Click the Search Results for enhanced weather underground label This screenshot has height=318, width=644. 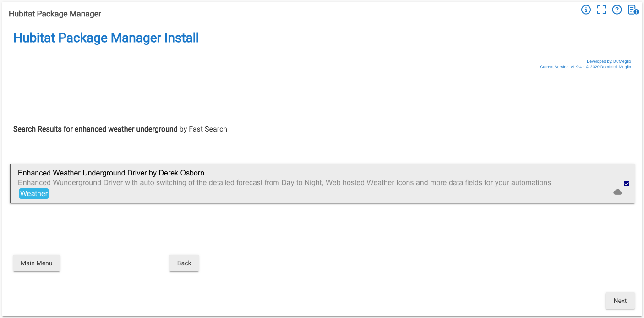tap(95, 129)
